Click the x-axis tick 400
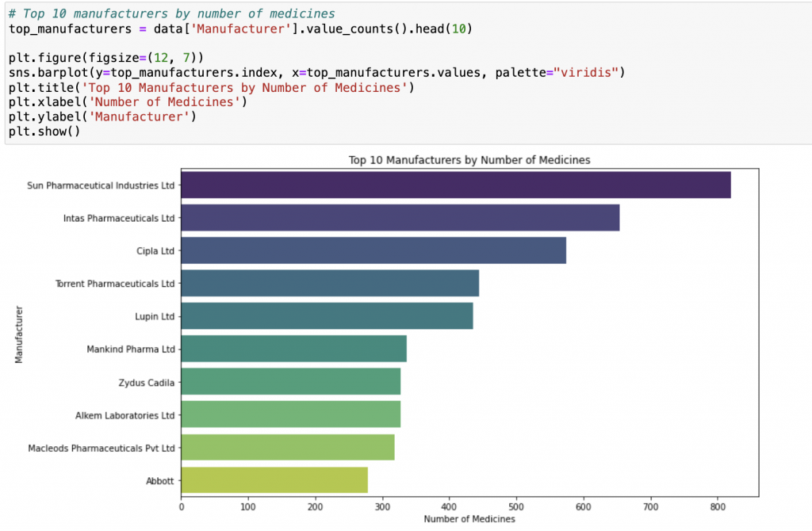This screenshot has height=531, width=812. (x=450, y=507)
